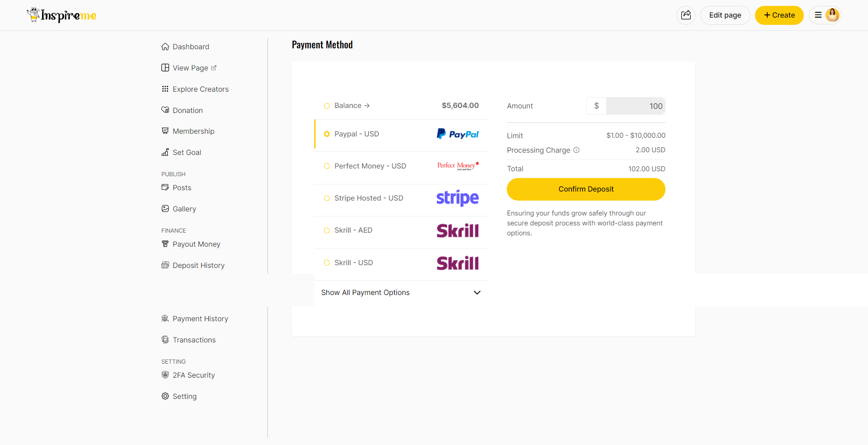
Task: Expand Show All Payment Options
Action: point(401,292)
